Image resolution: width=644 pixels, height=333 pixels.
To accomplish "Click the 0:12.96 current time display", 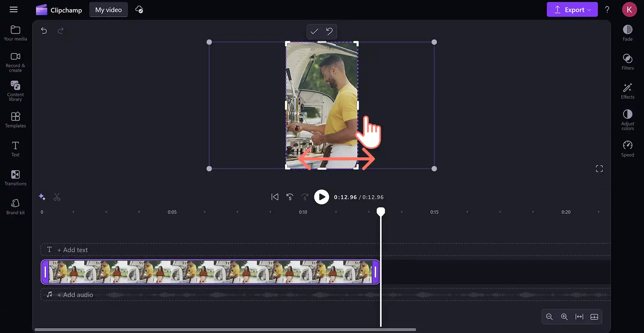I will click(345, 197).
